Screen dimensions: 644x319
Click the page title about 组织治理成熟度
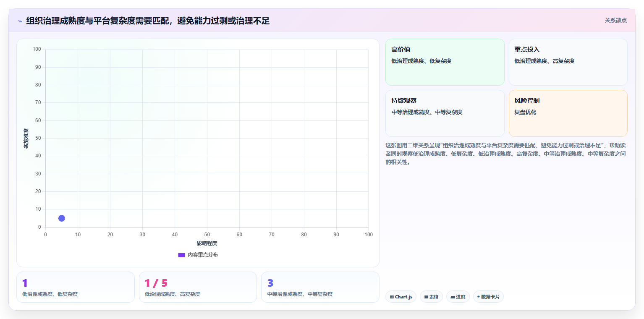[x=148, y=21]
